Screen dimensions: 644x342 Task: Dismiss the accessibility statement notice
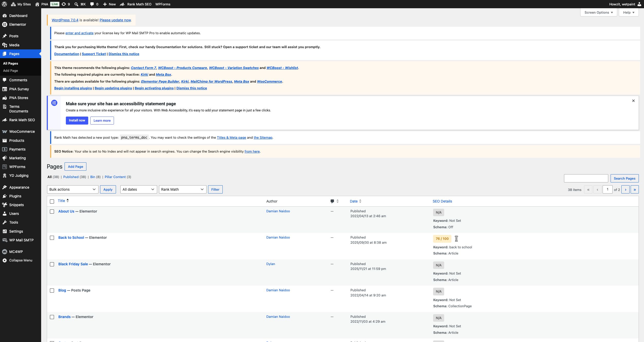tap(633, 101)
